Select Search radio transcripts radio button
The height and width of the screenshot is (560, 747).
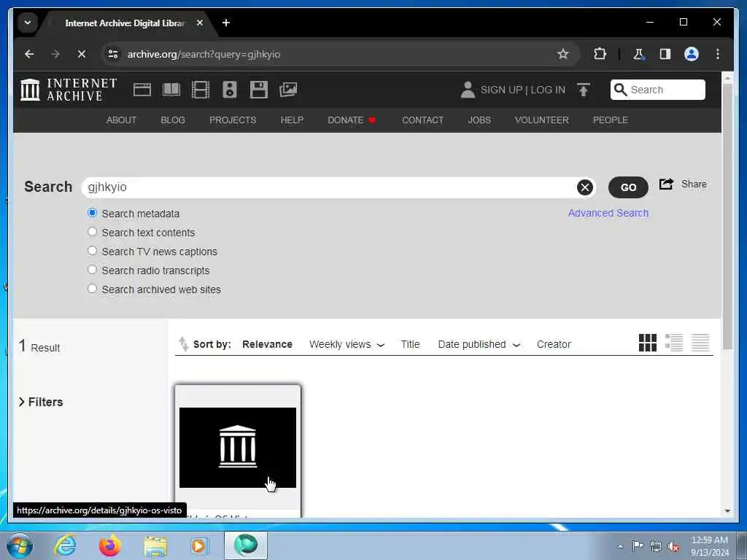coord(93,270)
